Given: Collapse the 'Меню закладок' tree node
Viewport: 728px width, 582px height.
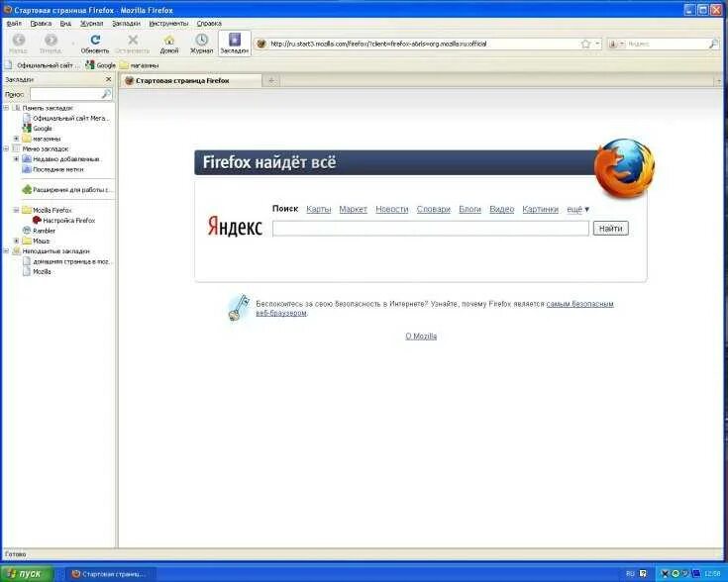Looking at the screenshot, I should [x=6, y=149].
